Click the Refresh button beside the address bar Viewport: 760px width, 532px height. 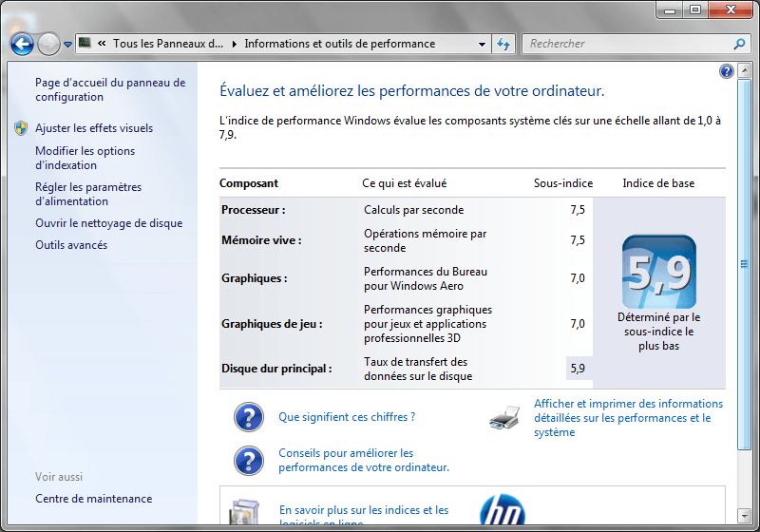(x=503, y=44)
